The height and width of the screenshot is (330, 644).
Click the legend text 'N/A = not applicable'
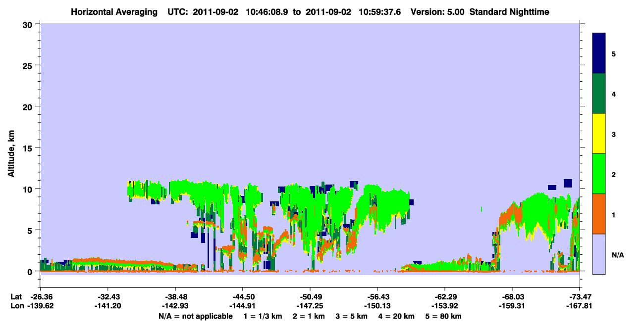pos(195,316)
